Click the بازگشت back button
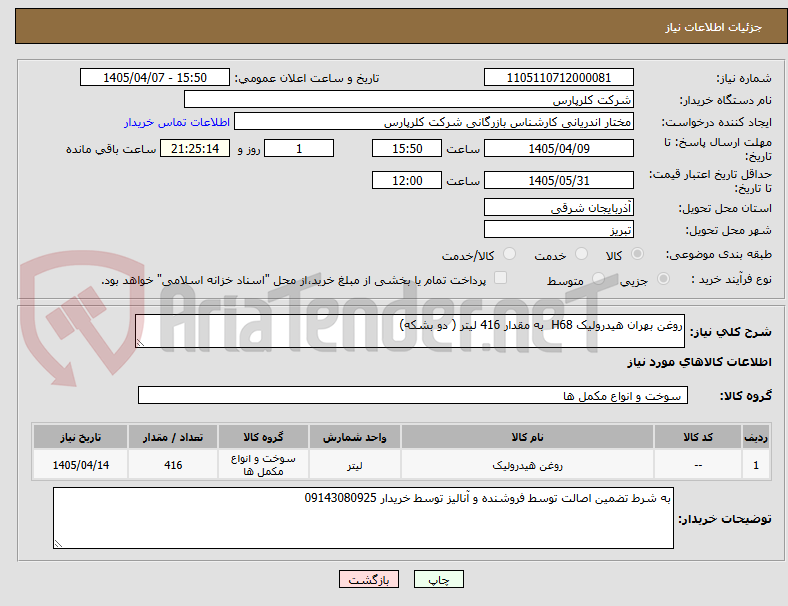 coord(369,579)
